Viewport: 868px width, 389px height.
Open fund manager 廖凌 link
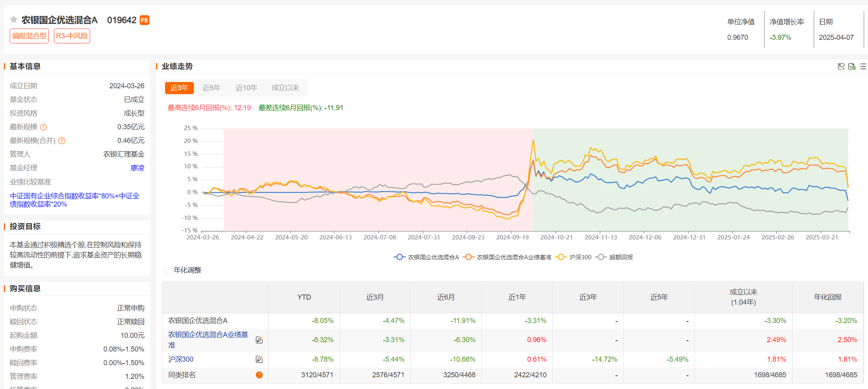point(137,168)
